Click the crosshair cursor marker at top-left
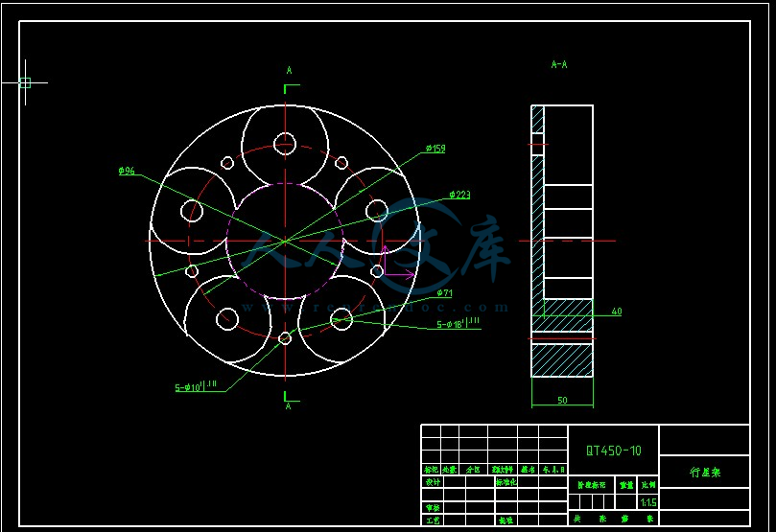 (25, 82)
